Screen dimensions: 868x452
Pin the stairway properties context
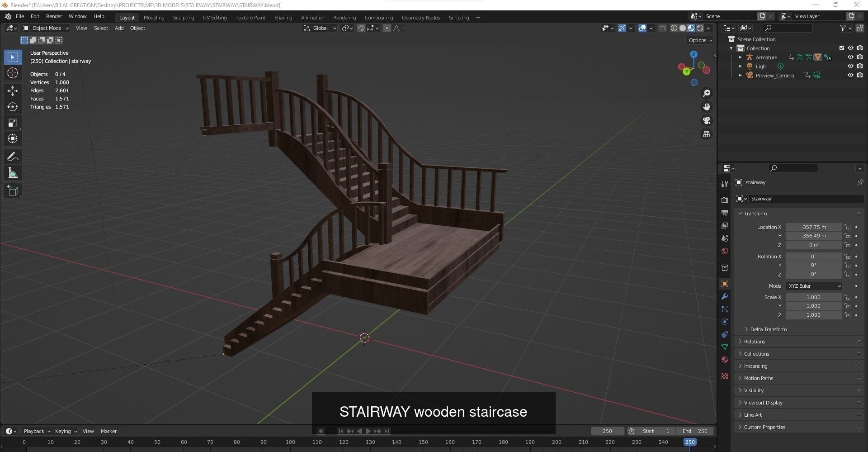pyautogui.click(x=860, y=182)
